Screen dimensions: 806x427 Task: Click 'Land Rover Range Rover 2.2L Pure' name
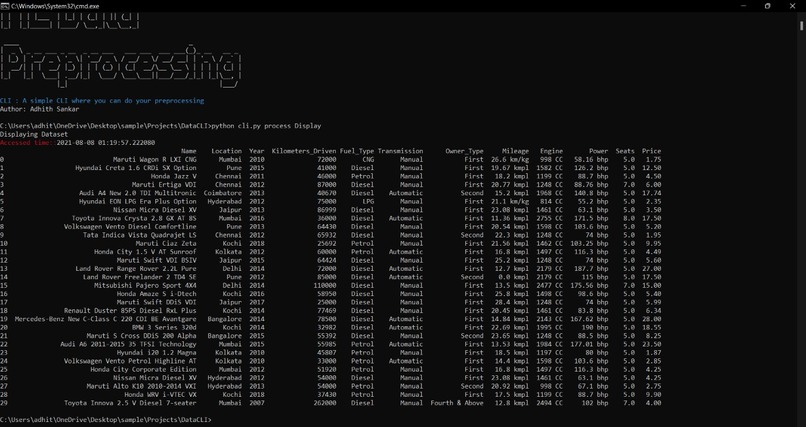coord(136,269)
